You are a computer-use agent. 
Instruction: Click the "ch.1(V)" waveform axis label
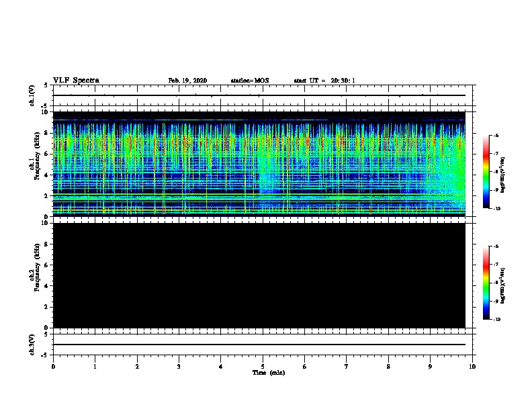(32, 95)
